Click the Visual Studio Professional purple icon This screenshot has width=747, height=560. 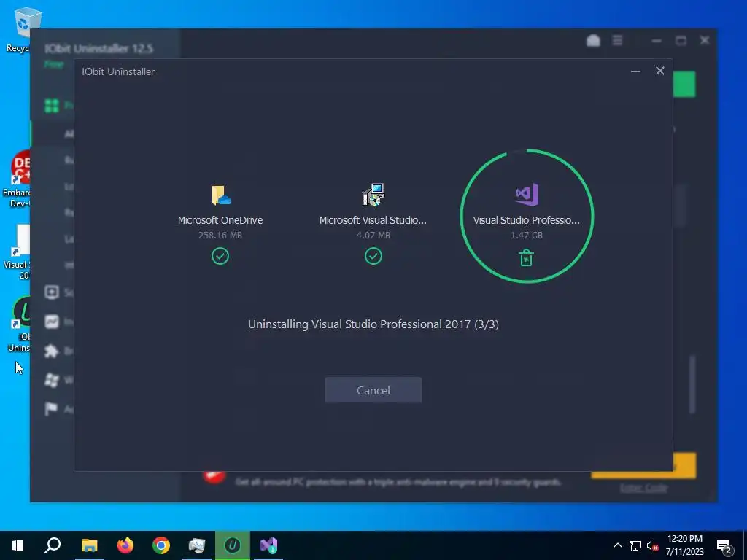(x=527, y=194)
